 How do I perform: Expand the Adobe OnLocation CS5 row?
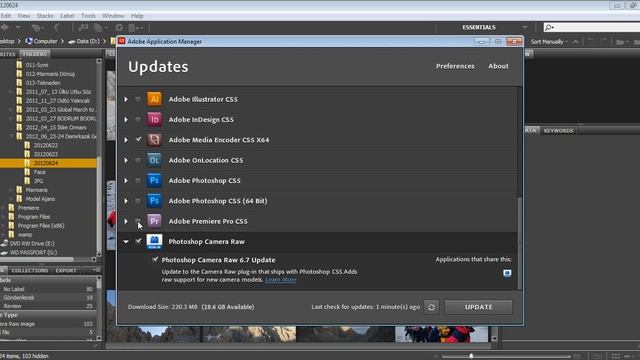(x=126, y=160)
